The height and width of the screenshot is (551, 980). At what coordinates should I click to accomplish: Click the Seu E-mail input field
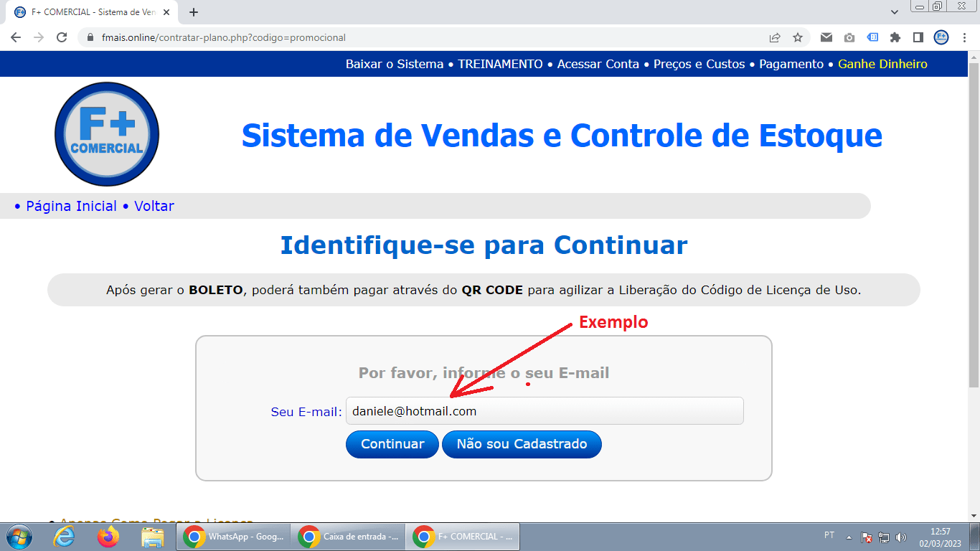545,411
